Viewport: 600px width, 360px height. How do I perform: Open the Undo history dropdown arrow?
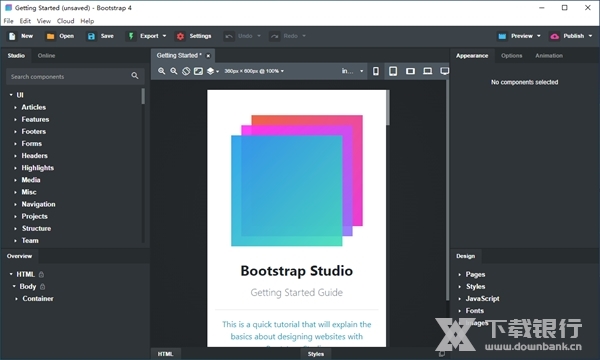259,36
